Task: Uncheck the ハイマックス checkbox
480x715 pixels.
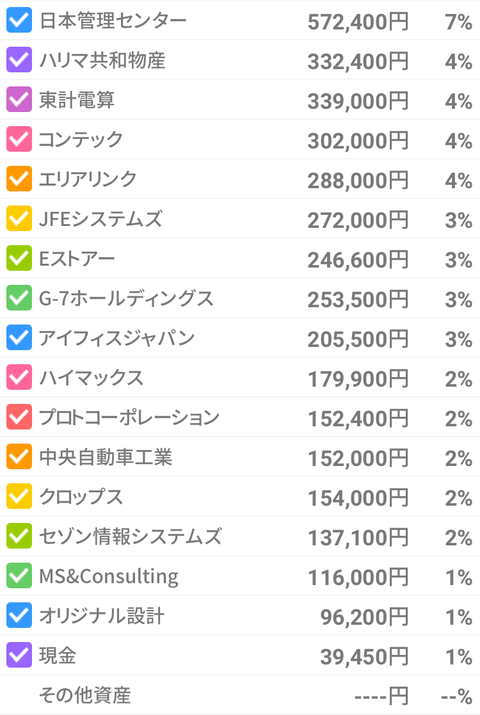Action: click(19, 377)
